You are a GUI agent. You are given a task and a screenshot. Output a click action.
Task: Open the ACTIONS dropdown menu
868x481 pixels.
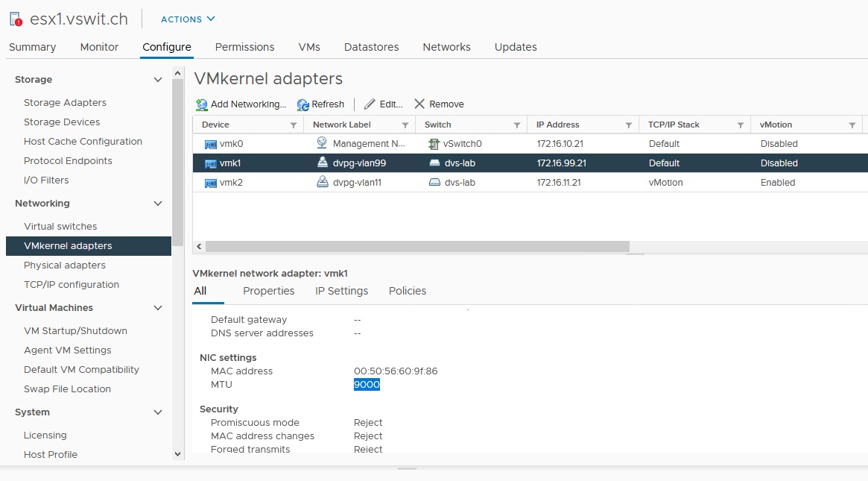click(188, 19)
